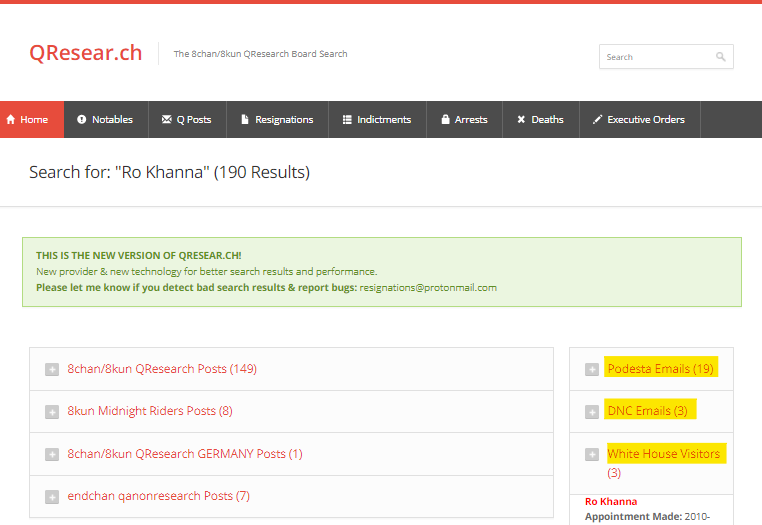Click the 'THIS IS THE NEW VERSION' notice heading
The width and height of the screenshot is (762, 525).
point(139,256)
